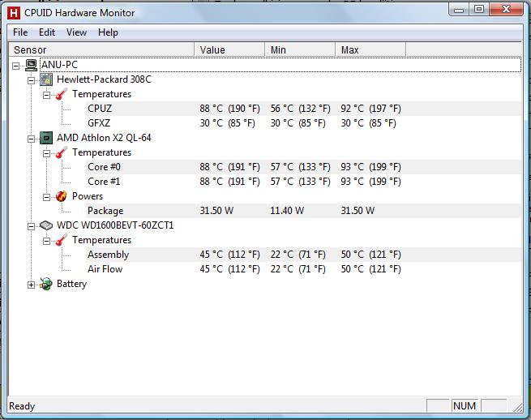The width and height of the screenshot is (531, 420).
Task: Select the Hewlett-Packard 308C label
Action: [x=104, y=79]
